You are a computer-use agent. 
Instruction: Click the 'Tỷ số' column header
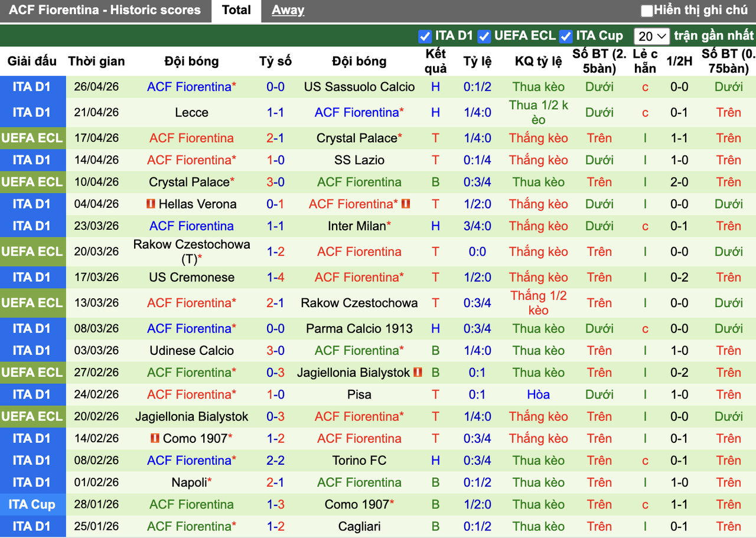(x=275, y=61)
